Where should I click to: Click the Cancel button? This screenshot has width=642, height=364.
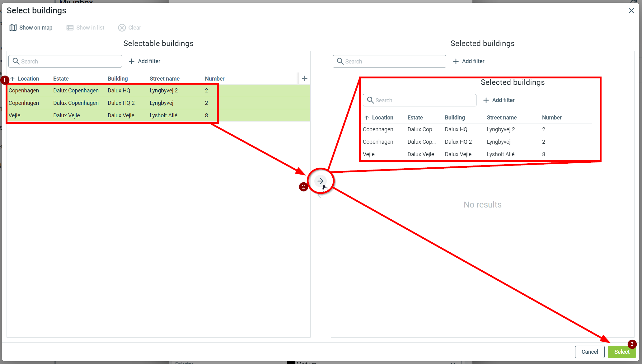tap(589, 352)
